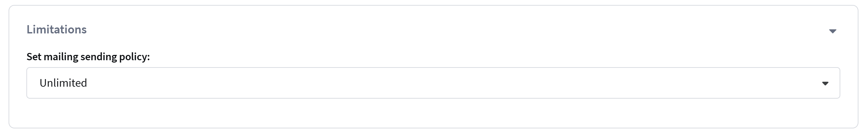868x135 pixels.
Task: Click the selected value Unlimited
Action: (x=63, y=83)
